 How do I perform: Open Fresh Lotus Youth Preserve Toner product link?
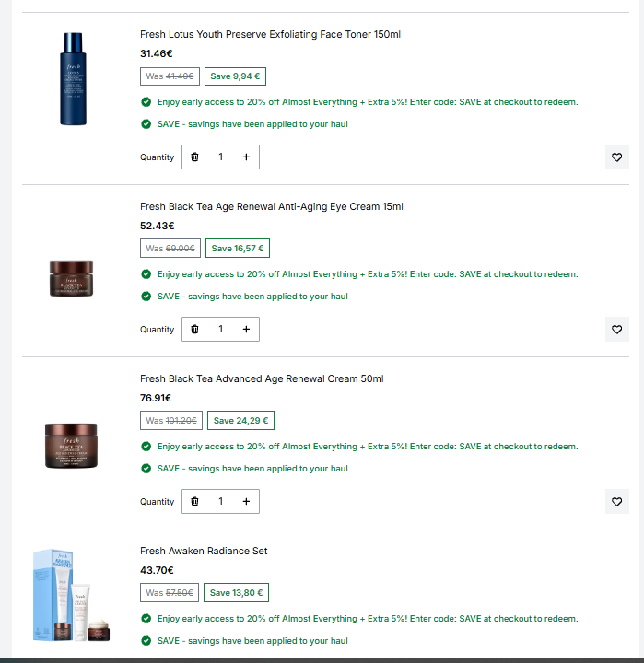[270, 34]
